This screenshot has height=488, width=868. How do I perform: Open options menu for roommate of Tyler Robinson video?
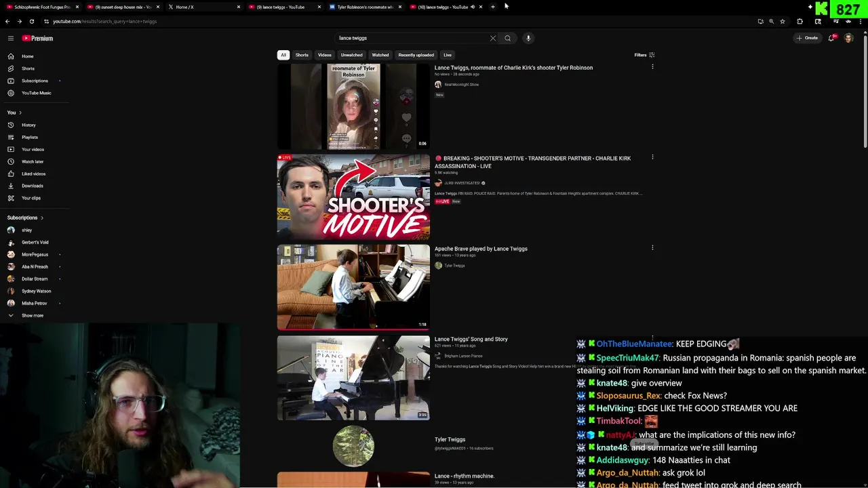tap(652, 67)
